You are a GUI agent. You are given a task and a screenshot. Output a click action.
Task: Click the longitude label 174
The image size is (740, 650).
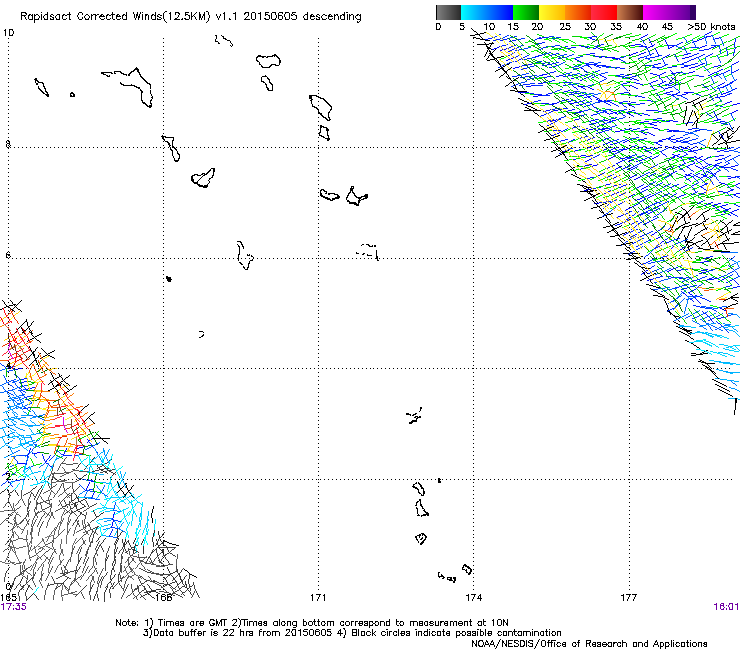point(473,598)
